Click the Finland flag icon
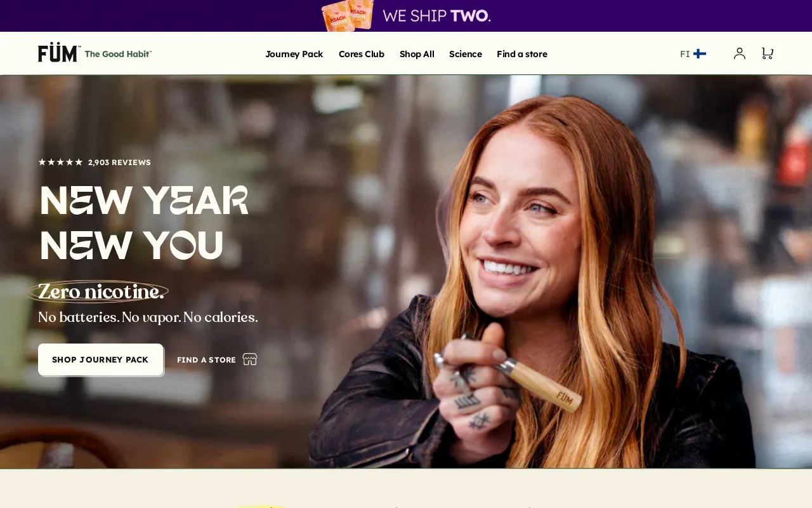 click(700, 54)
